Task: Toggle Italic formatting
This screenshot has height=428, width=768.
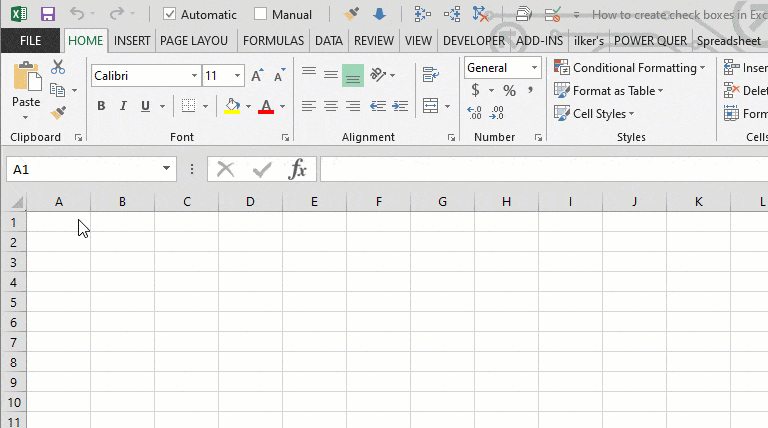Action: click(x=123, y=106)
